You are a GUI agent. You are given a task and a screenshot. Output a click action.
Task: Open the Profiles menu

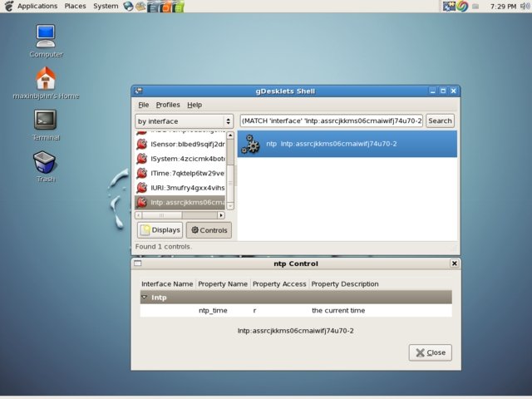[168, 105]
